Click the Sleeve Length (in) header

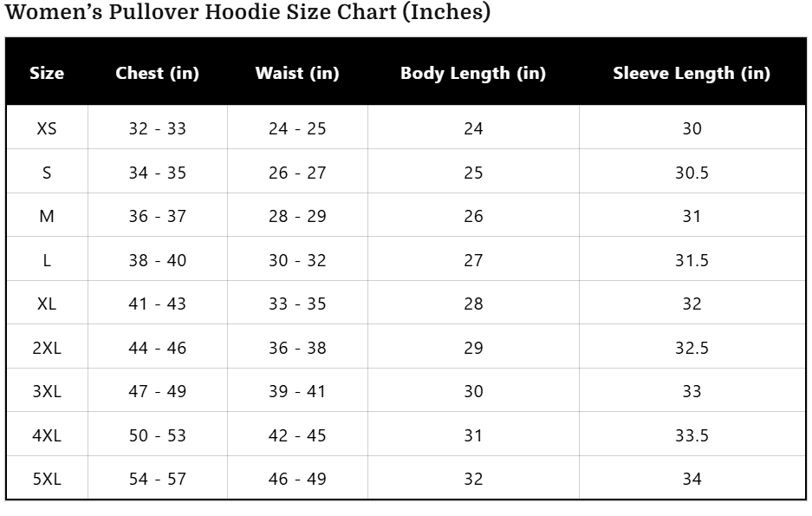pyautogui.click(x=692, y=74)
